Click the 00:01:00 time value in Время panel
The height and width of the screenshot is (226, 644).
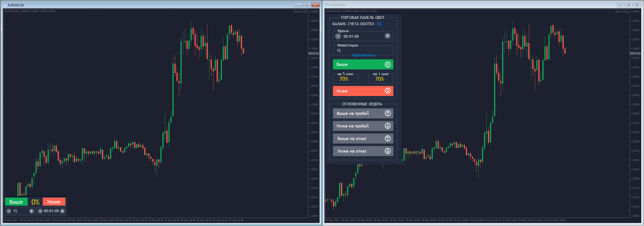(x=351, y=36)
